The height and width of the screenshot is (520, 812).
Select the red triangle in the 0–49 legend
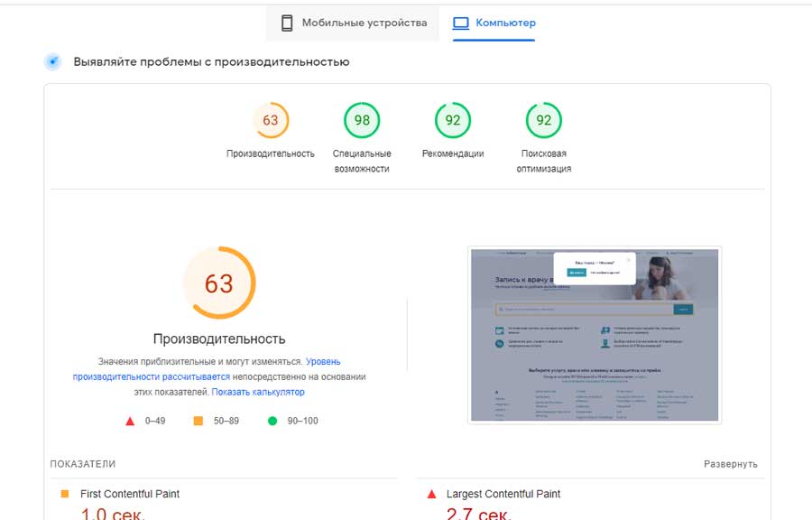click(x=131, y=420)
